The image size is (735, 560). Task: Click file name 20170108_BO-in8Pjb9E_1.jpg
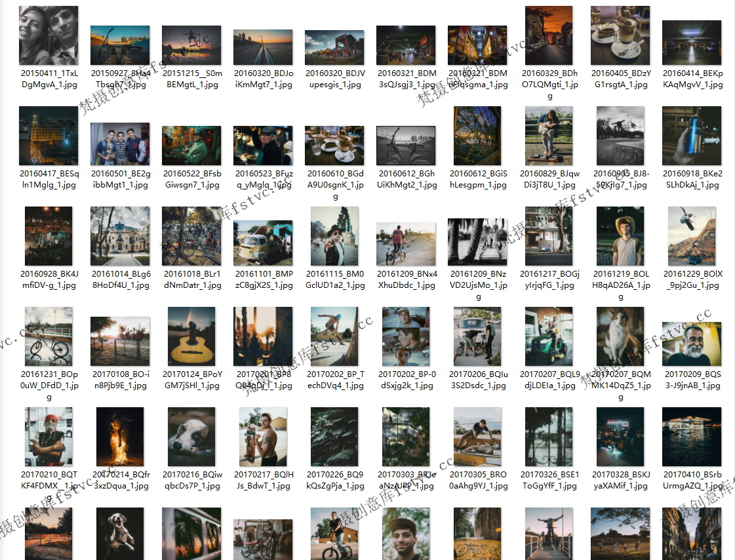[121, 380]
